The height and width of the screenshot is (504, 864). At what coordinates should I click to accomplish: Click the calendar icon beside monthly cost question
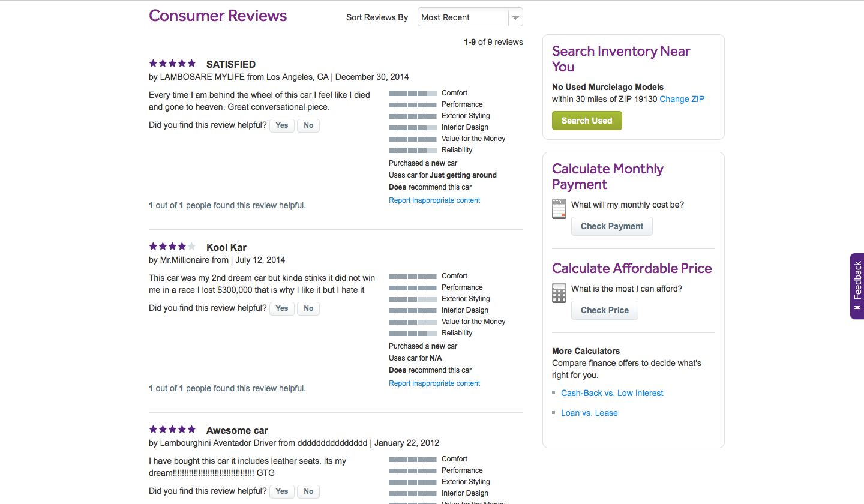pyautogui.click(x=559, y=209)
